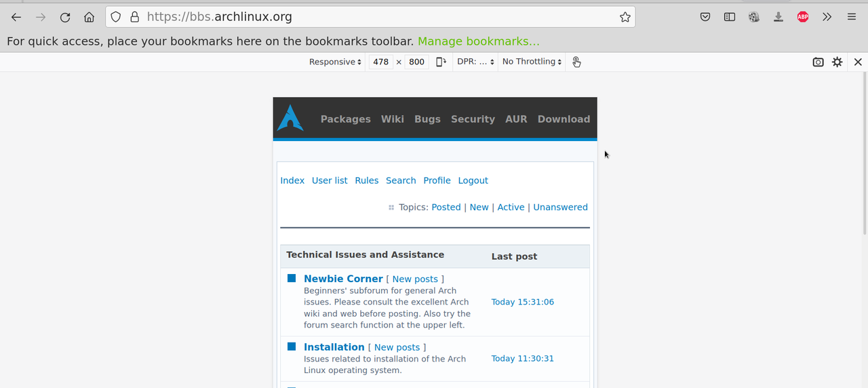The image size is (868, 388).
Task: Show the sidebar panel icon
Action: point(730,17)
